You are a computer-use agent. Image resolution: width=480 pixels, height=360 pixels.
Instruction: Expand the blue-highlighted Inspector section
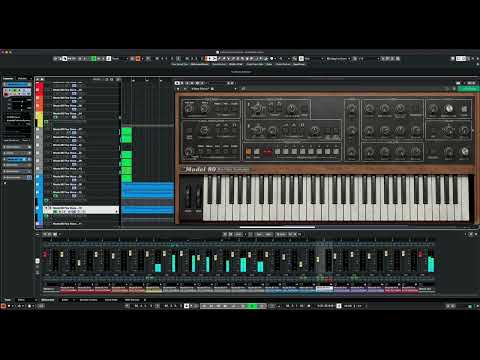pos(17,159)
